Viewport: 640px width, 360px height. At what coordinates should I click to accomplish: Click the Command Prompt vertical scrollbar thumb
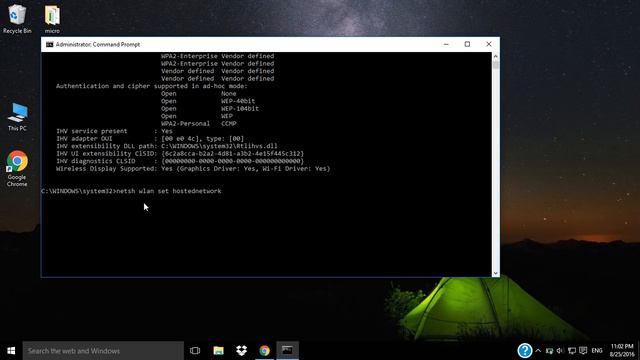click(x=496, y=64)
